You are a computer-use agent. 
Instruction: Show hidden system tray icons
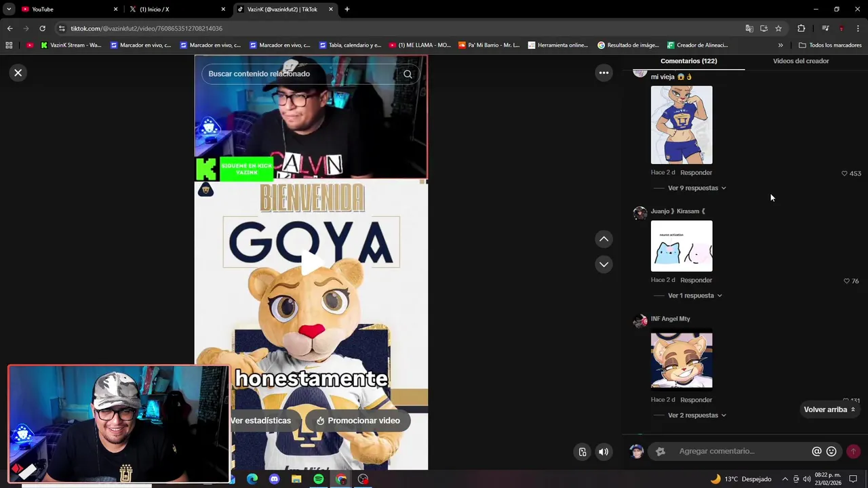tap(785, 479)
